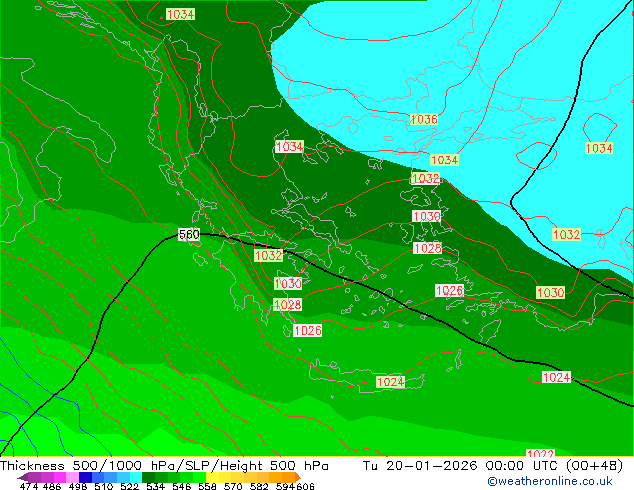Click the white 1026 label near the Turkish coast
Image resolution: width=634 pixels, height=490 pixels.
(x=449, y=290)
